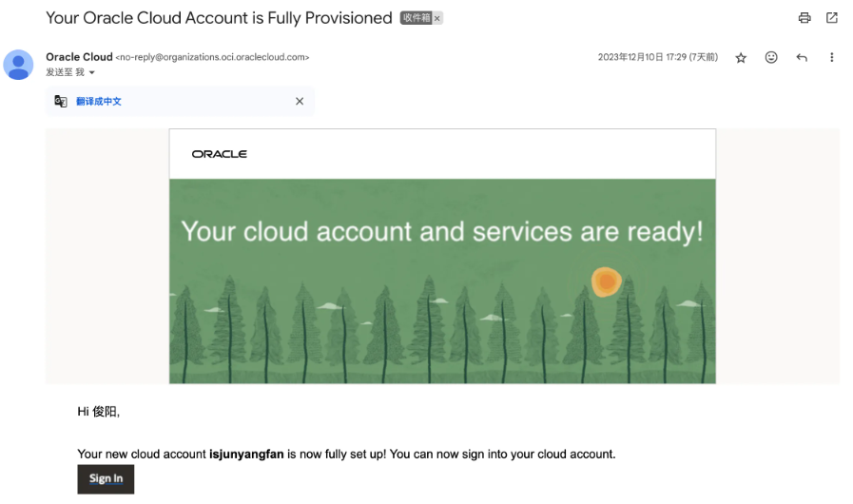This screenshot has height=504, width=853.
Task: Click the green forest banner image
Action: tap(442, 285)
